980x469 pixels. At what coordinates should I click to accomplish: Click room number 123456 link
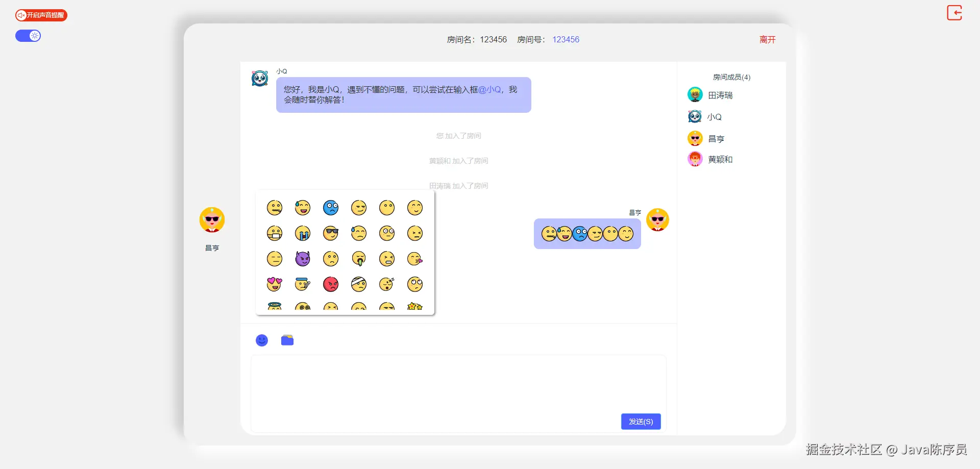pyautogui.click(x=566, y=40)
